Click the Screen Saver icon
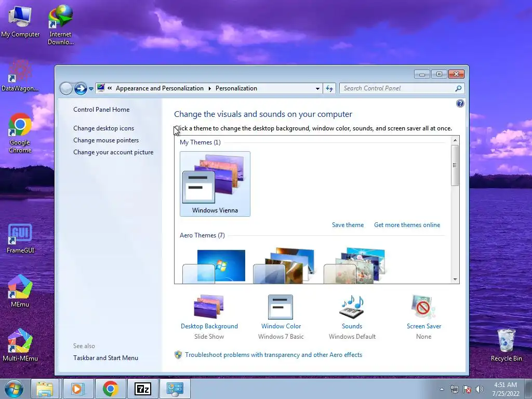 point(423,307)
